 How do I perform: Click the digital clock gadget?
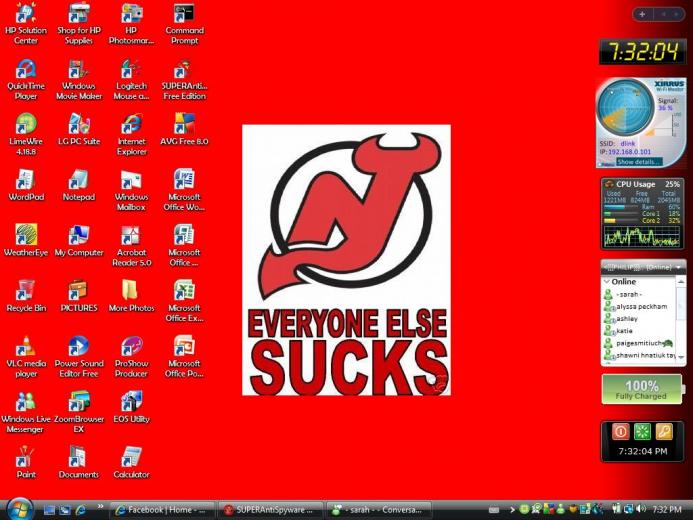644,52
